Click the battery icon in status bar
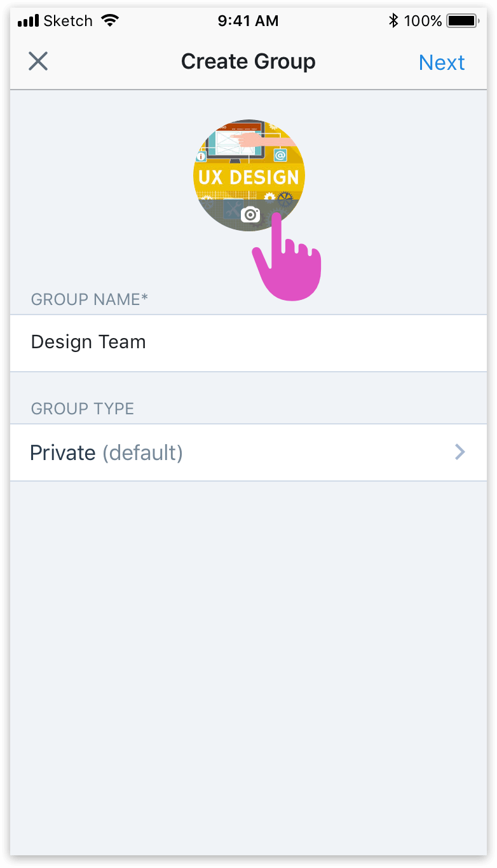This screenshot has height=868, width=497. (x=462, y=21)
